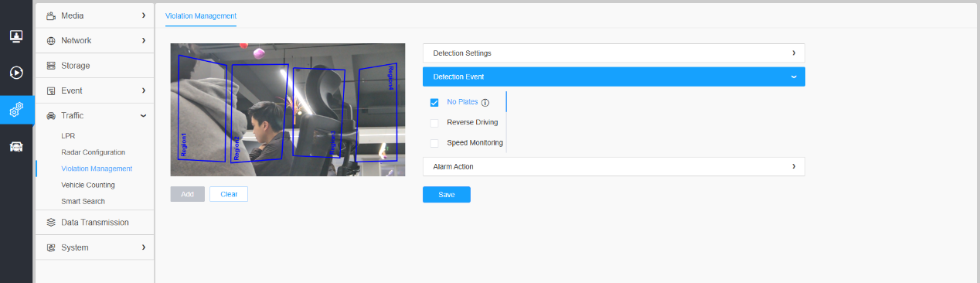Open the vehicle icon in dark sidebar

pos(16,147)
